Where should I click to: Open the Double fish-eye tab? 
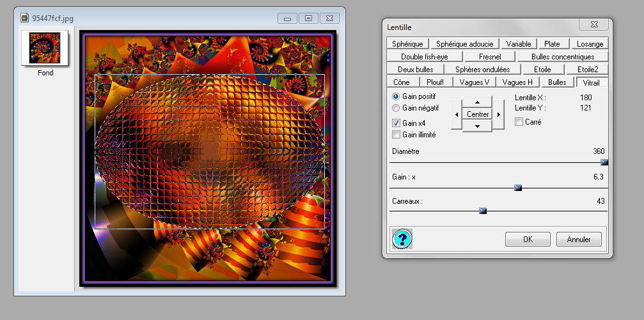[x=425, y=57]
